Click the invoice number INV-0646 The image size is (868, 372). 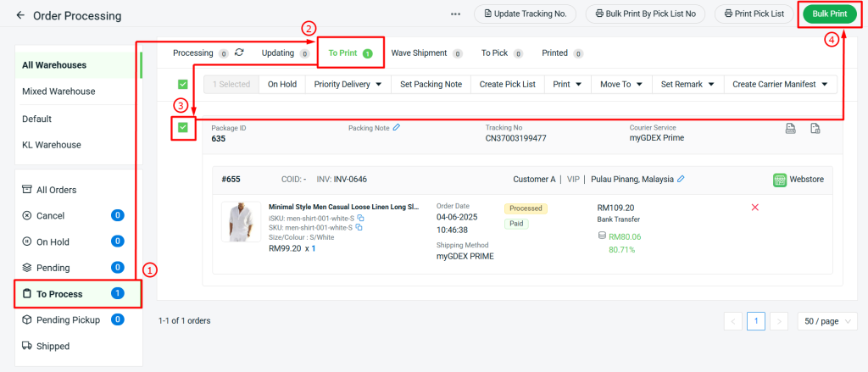click(350, 180)
